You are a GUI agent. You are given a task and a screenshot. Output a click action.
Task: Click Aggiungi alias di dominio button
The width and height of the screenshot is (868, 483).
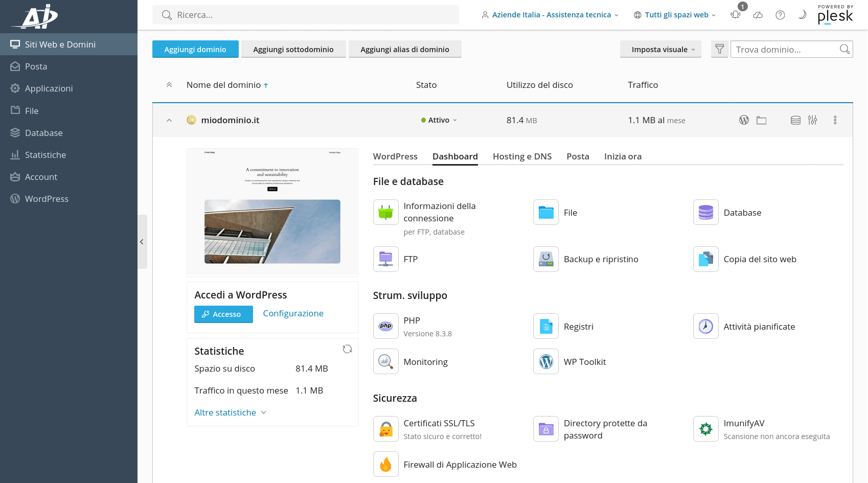[405, 49]
